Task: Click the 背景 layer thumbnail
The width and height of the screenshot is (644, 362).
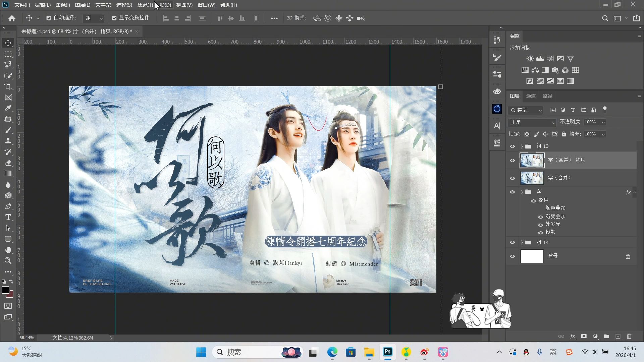Action: [x=532, y=256]
